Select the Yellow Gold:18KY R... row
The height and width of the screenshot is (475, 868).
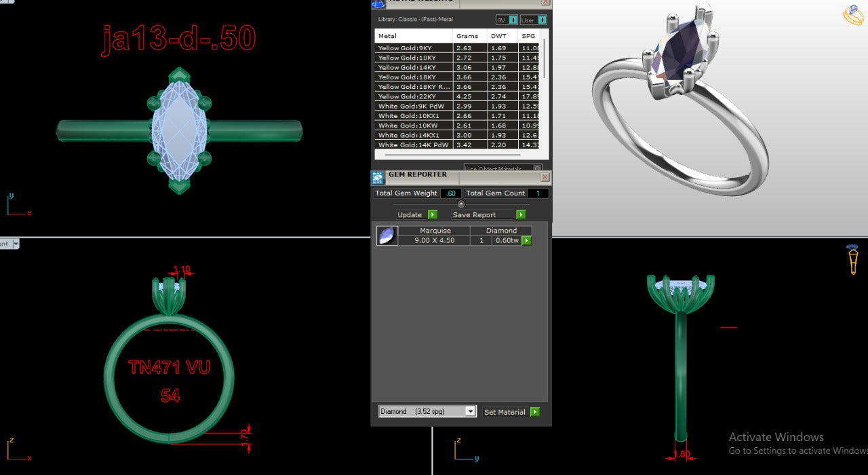pos(457,87)
